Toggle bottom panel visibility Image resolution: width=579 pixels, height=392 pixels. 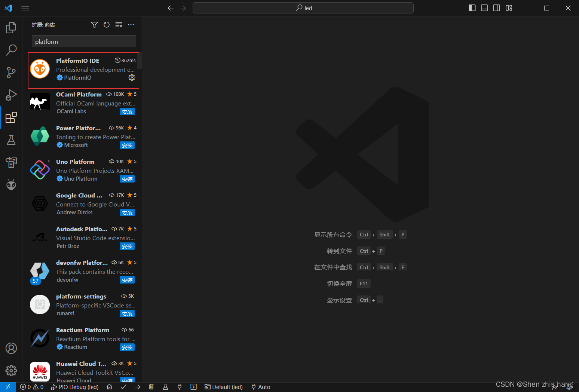(484, 8)
